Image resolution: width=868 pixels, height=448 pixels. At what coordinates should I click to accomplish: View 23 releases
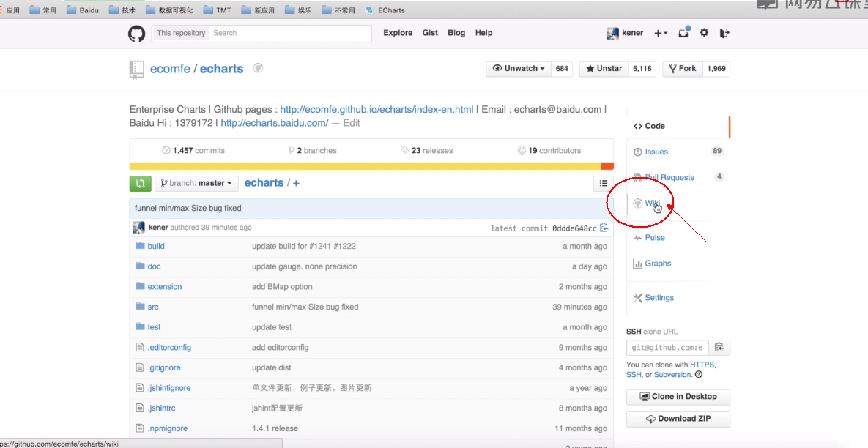427,151
